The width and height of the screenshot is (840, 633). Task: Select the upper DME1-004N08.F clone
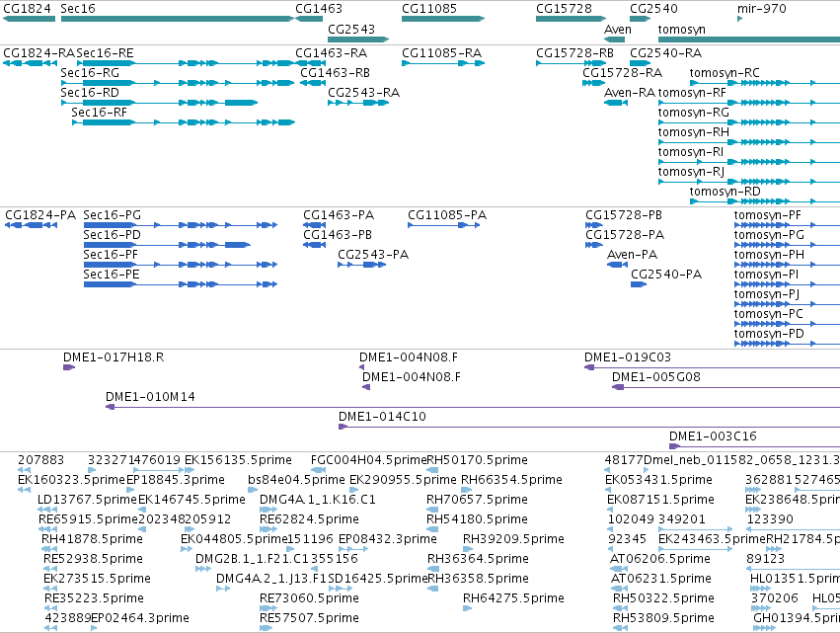[x=361, y=367]
